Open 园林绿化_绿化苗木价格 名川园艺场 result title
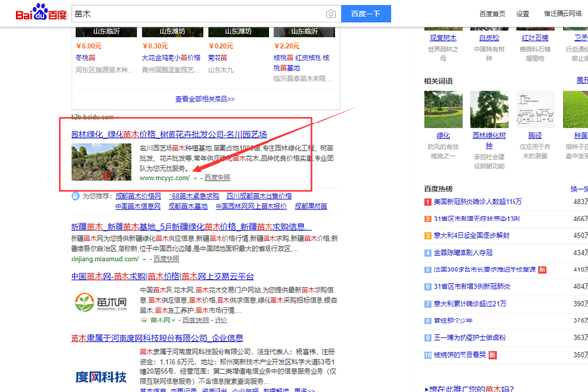This screenshot has width=588, height=392. click(169, 134)
